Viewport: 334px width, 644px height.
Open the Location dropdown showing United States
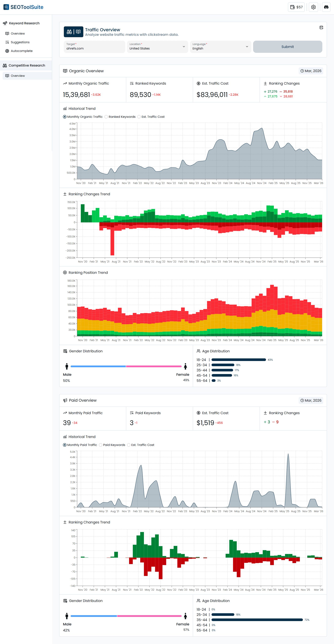click(x=157, y=47)
